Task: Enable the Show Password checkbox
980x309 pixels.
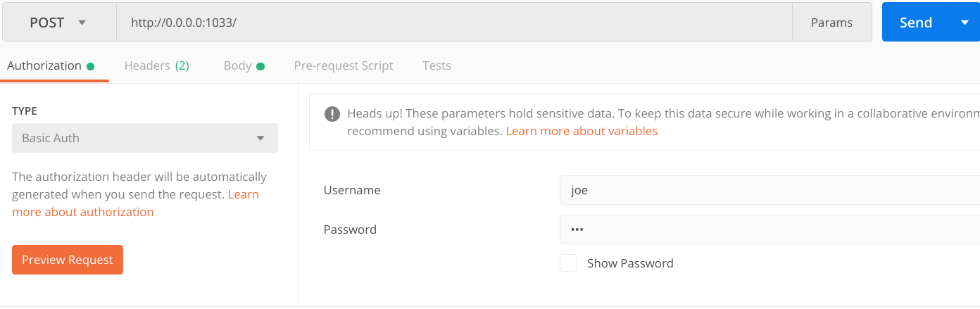Action: click(x=569, y=263)
